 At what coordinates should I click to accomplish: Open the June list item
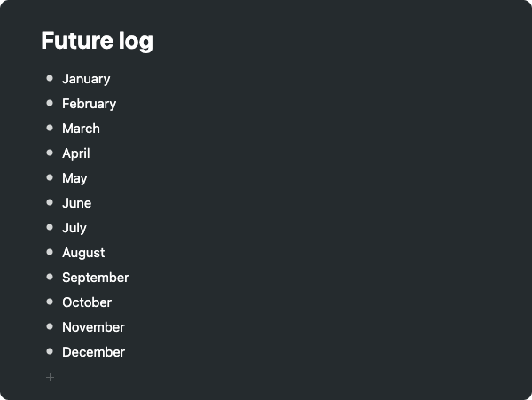tap(76, 203)
